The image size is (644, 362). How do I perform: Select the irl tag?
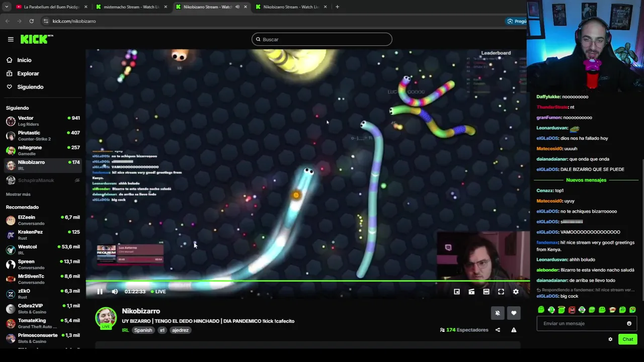point(162,330)
